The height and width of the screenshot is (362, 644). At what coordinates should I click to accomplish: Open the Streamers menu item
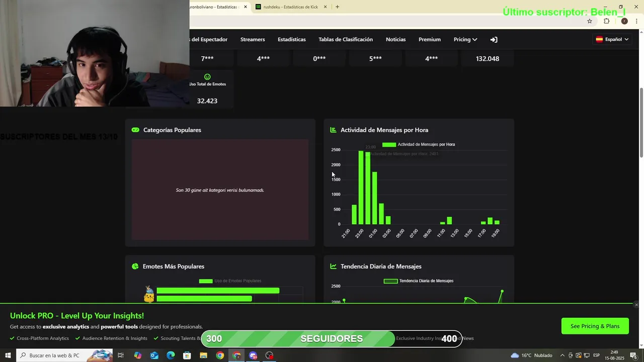click(253, 39)
